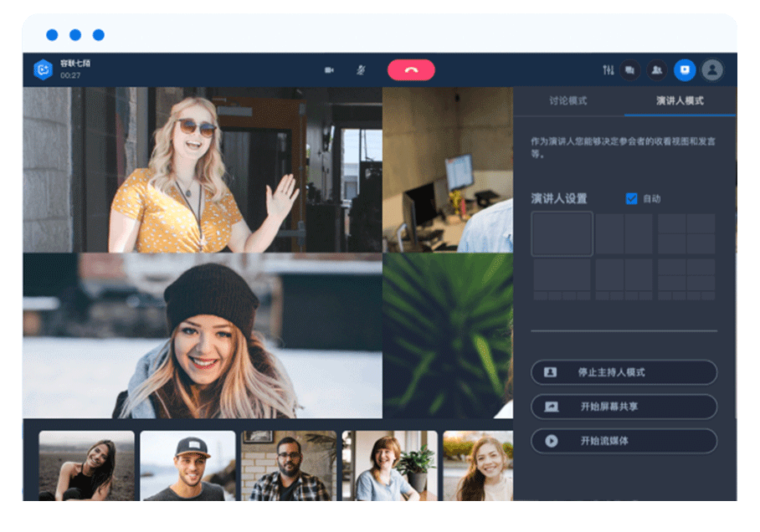The image size is (760, 532).
Task: Click the hexagon app logo
Action: point(43,69)
